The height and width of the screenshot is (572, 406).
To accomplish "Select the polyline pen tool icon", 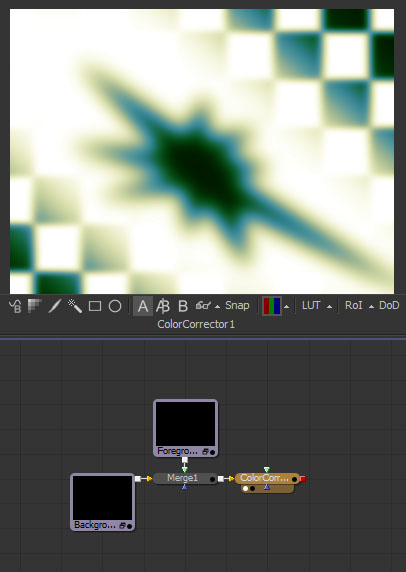I will click(55, 306).
